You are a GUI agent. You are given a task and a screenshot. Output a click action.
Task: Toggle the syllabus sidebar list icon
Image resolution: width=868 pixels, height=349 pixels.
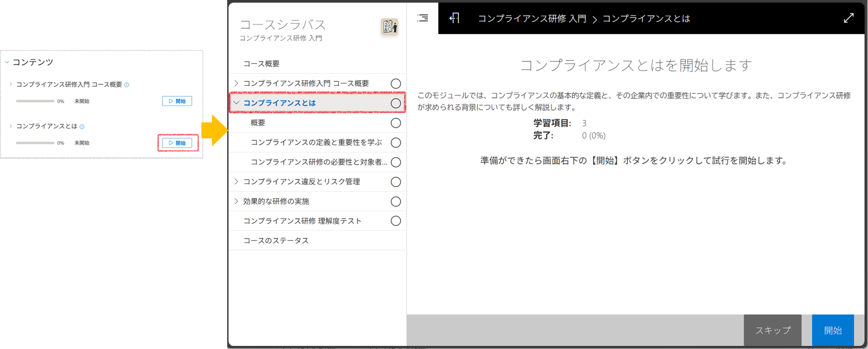pos(422,18)
